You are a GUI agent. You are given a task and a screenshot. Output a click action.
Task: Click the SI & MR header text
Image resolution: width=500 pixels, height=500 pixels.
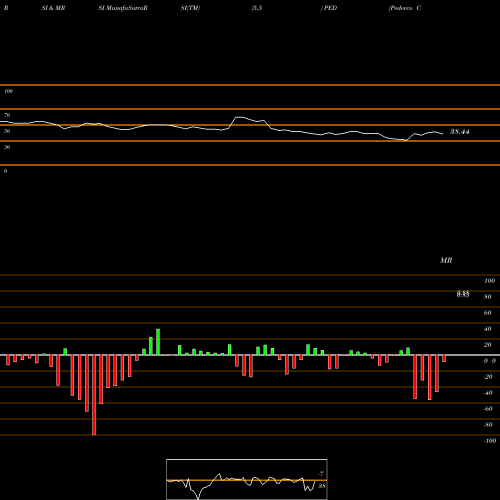point(53,8)
